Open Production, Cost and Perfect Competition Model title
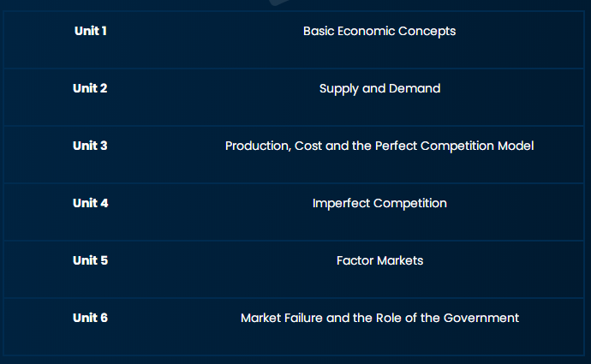The image size is (591, 364). pyautogui.click(x=379, y=146)
